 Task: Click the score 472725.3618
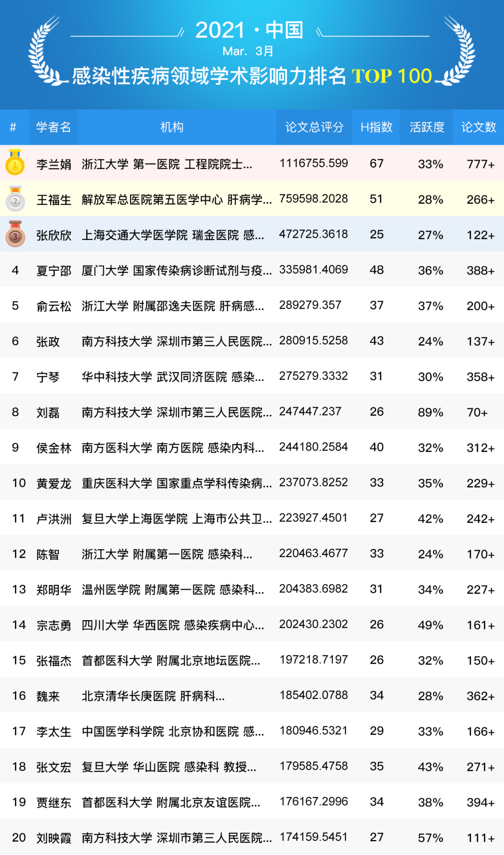[314, 234]
